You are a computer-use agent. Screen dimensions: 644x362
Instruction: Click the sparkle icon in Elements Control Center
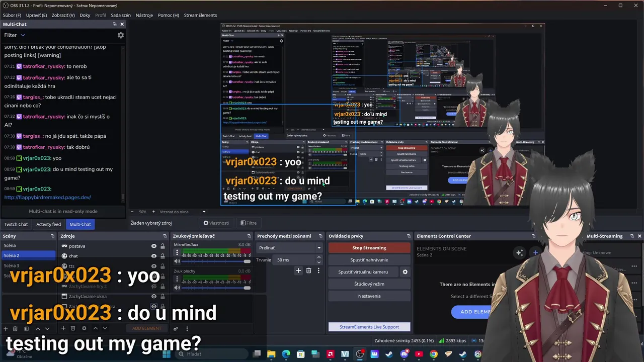(x=520, y=252)
